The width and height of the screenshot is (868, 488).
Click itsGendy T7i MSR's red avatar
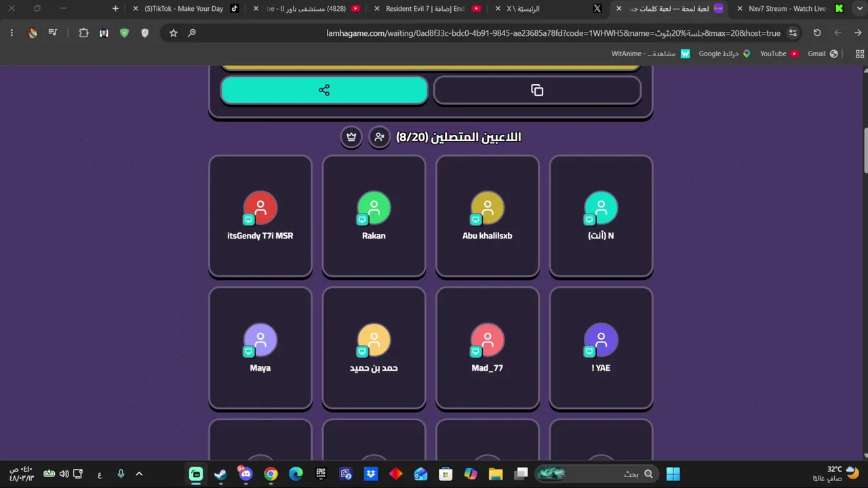click(260, 207)
